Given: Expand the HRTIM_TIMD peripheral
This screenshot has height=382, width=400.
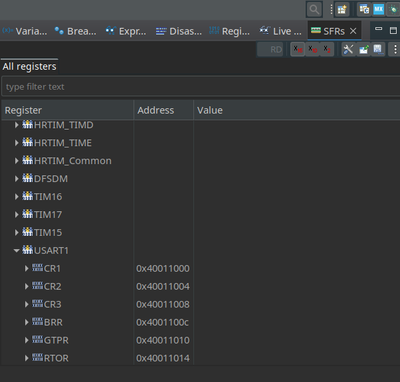Looking at the screenshot, I should point(16,125).
